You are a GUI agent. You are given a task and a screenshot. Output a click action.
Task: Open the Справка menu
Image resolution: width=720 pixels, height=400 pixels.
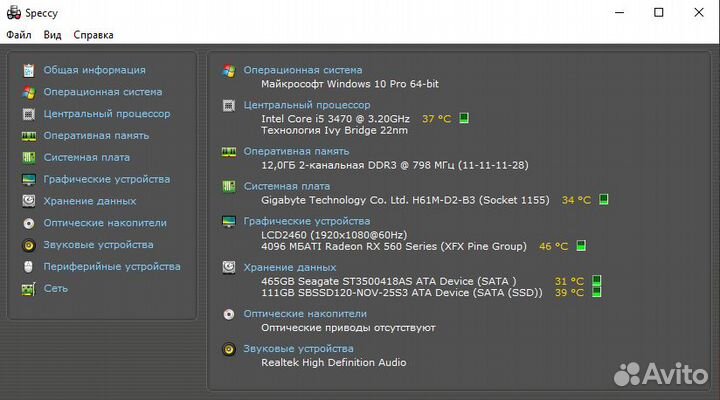click(93, 35)
